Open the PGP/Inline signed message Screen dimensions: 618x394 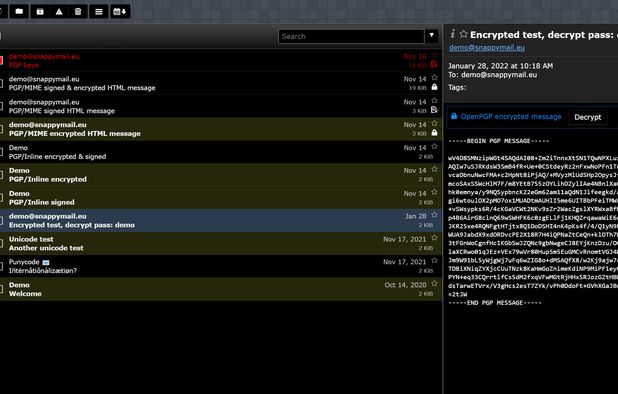pos(221,198)
